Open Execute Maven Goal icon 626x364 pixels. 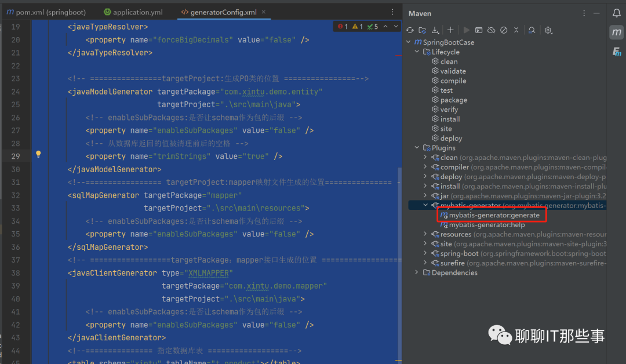(x=479, y=30)
